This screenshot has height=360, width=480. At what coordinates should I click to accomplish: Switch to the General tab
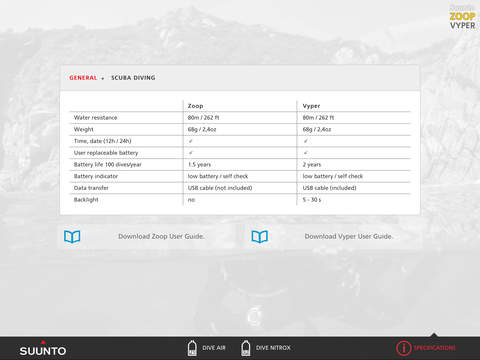coord(83,78)
